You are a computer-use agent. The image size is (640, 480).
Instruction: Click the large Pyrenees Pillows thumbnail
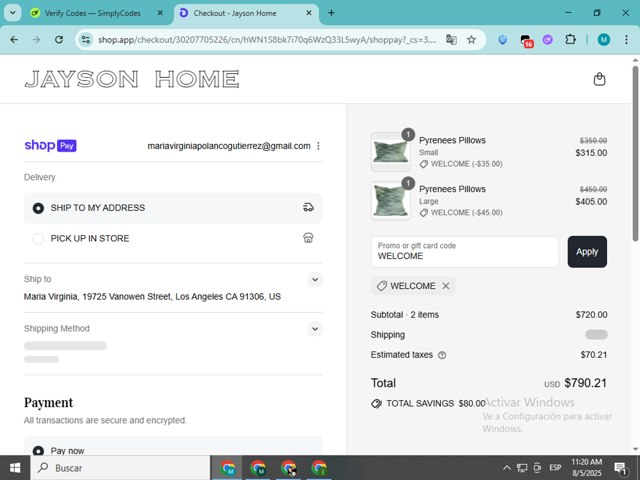click(x=391, y=201)
